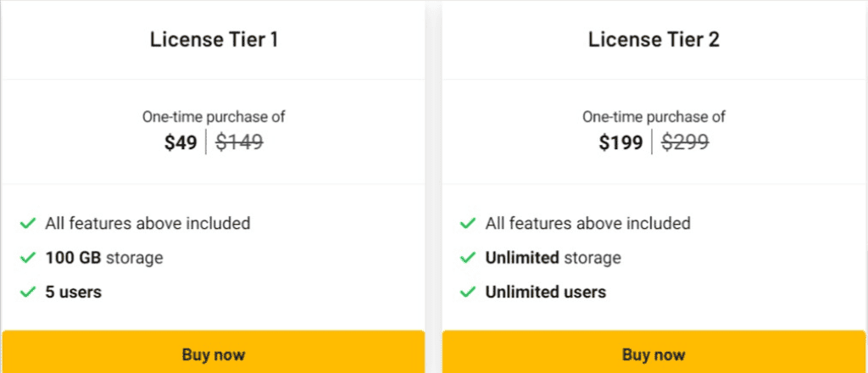Select the License Tier 1 heading

click(x=213, y=40)
